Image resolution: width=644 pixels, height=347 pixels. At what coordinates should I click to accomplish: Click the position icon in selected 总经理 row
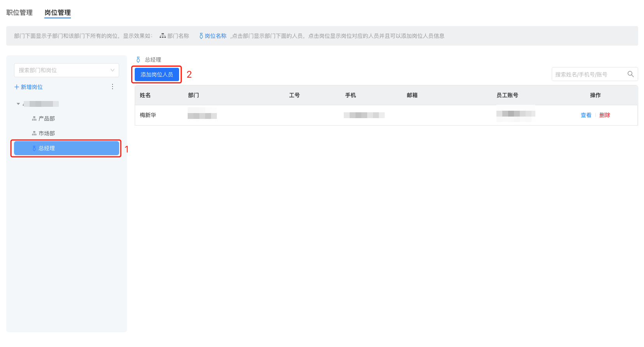(34, 148)
